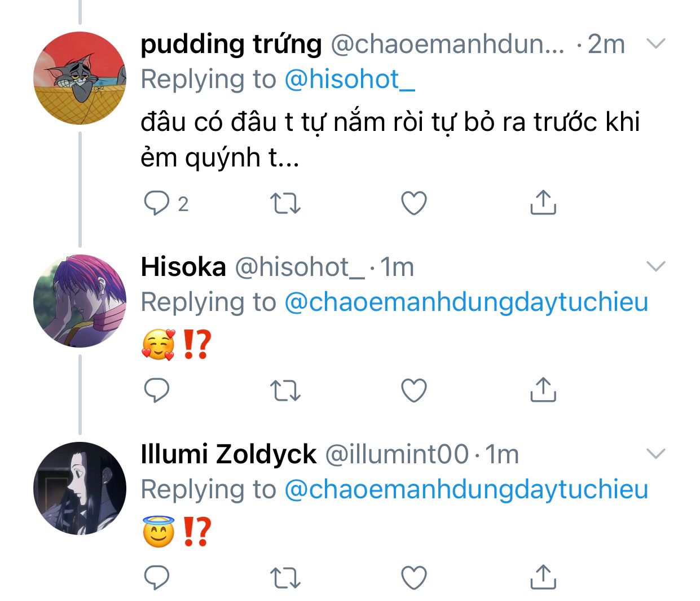Open the @hisohot_ mention link
Screen dimensions: 700x601
point(349,80)
